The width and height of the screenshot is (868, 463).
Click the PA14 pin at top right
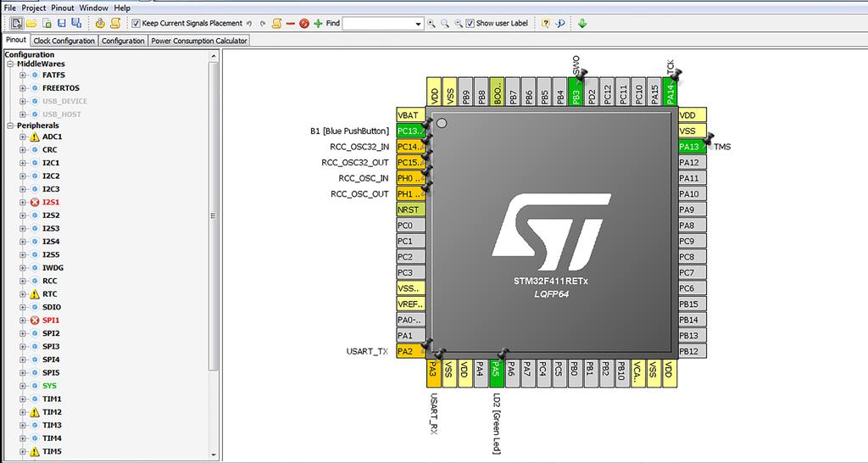(x=670, y=92)
